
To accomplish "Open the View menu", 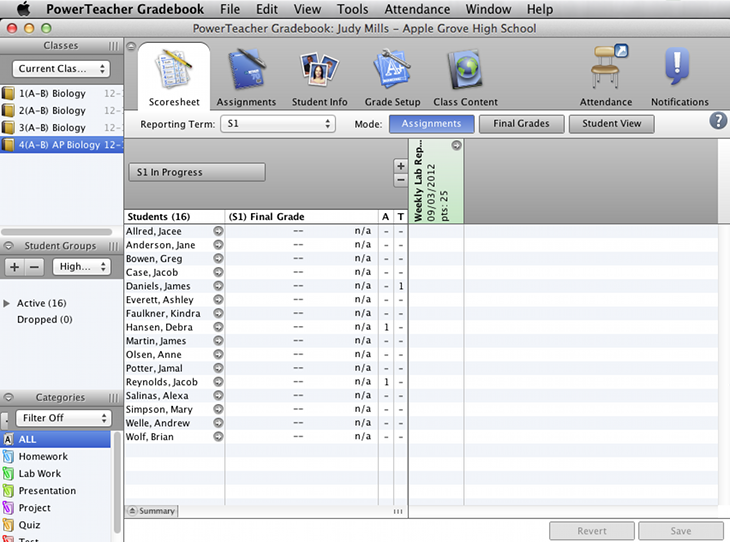I will [307, 9].
